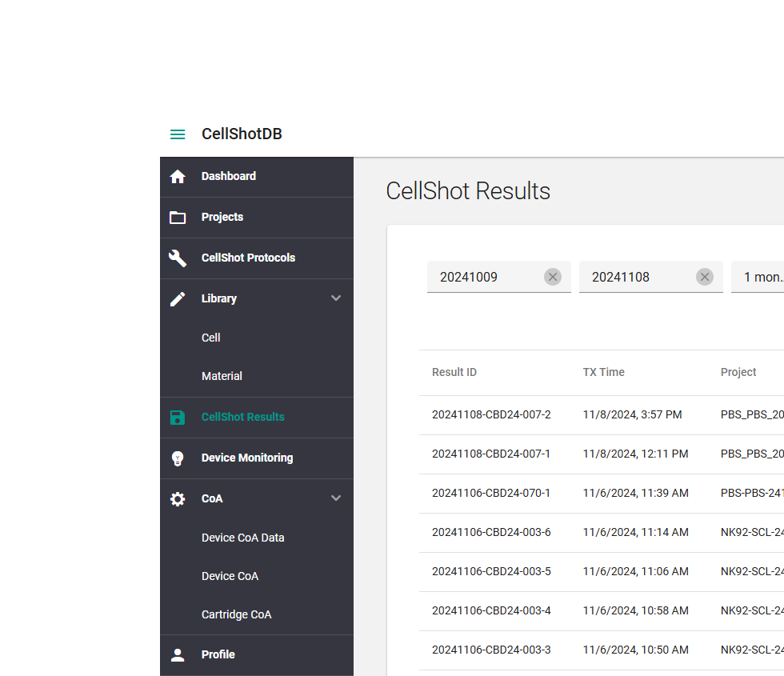Collapse the Library section chevron
Image resolution: width=784 pixels, height=676 pixels.
pos(336,298)
